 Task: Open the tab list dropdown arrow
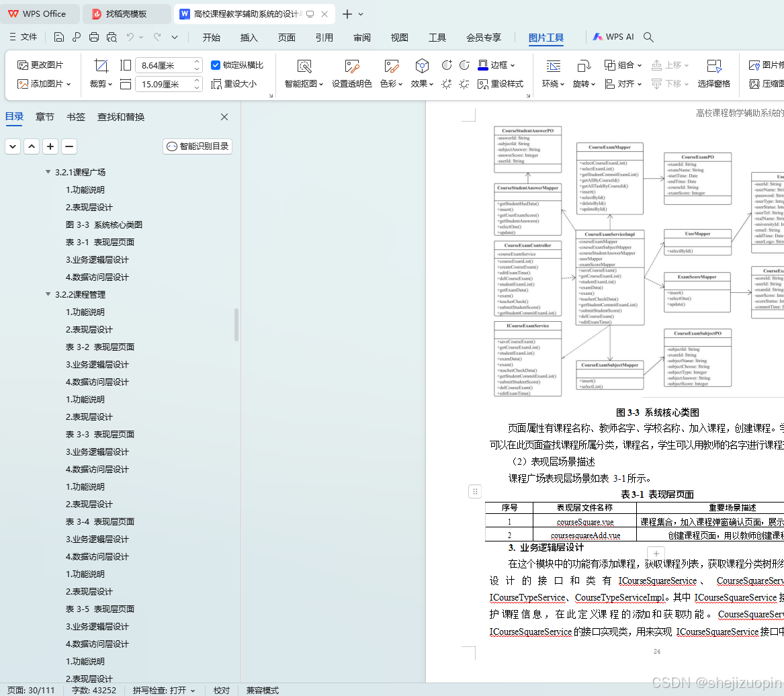coord(361,14)
